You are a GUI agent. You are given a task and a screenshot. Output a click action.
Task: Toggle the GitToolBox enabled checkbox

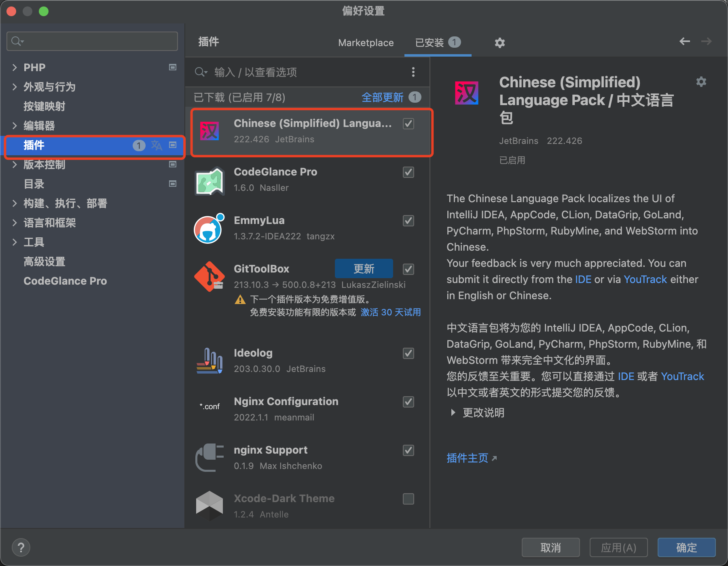(408, 269)
